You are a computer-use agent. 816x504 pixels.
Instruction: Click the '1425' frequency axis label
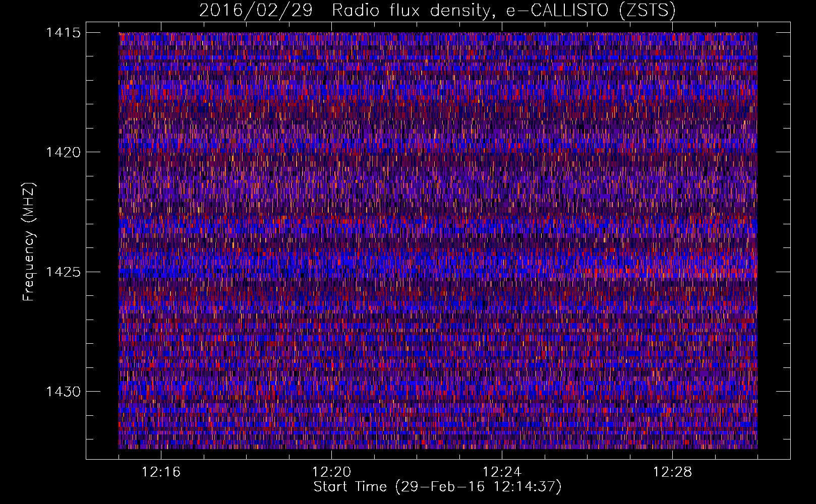tap(63, 272)
